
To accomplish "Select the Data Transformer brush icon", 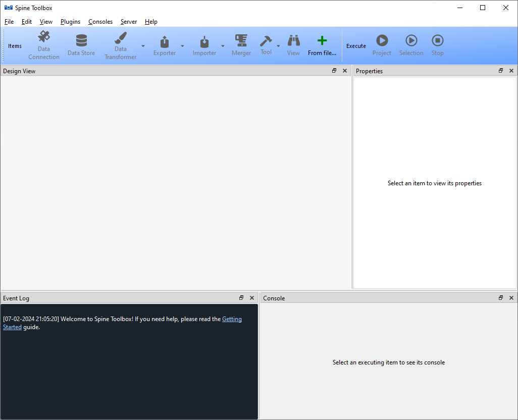I will 121,38.
